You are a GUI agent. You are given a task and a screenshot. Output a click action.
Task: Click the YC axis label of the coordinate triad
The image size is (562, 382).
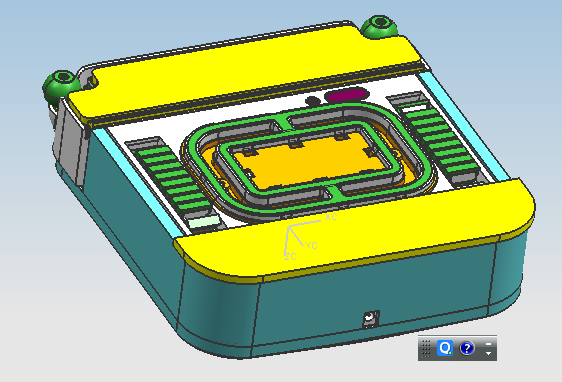tap(311, 245)
